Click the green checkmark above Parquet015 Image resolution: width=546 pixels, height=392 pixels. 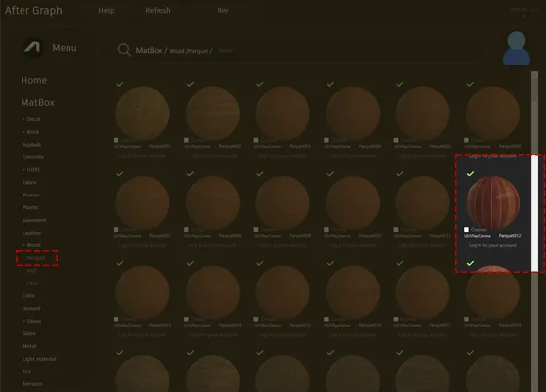(x=260, y=263)
